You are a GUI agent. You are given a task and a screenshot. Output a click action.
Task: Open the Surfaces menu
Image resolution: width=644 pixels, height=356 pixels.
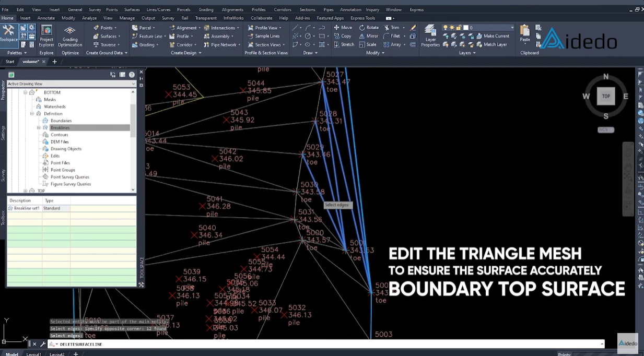click(132, 9)
